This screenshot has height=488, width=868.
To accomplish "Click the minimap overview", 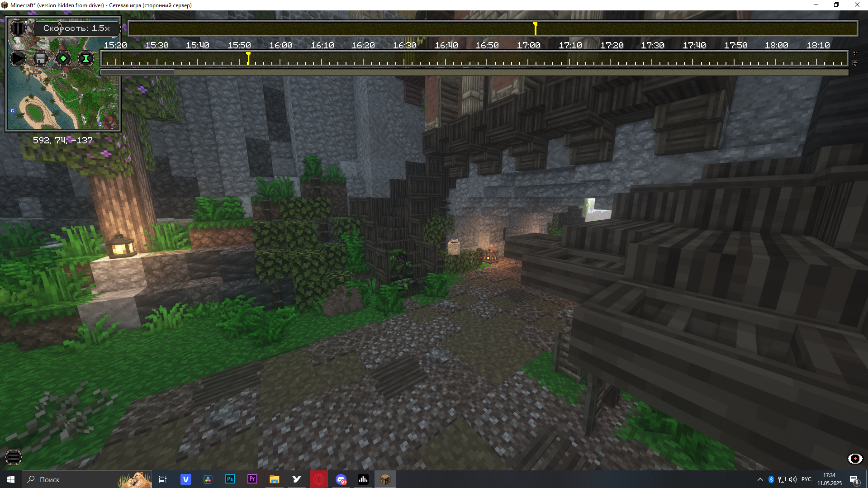I will coord(63,75).
